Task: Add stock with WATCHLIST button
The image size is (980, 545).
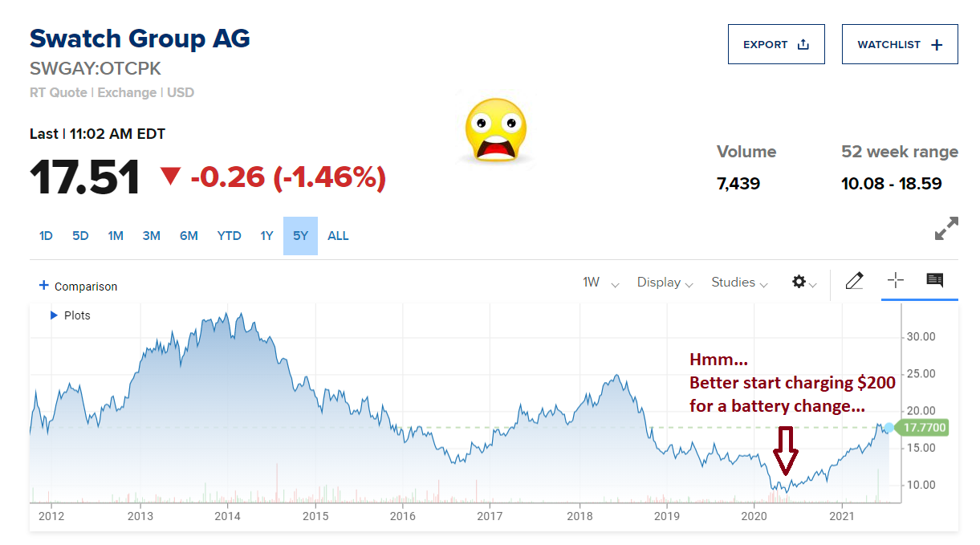Action: (899, 45)
